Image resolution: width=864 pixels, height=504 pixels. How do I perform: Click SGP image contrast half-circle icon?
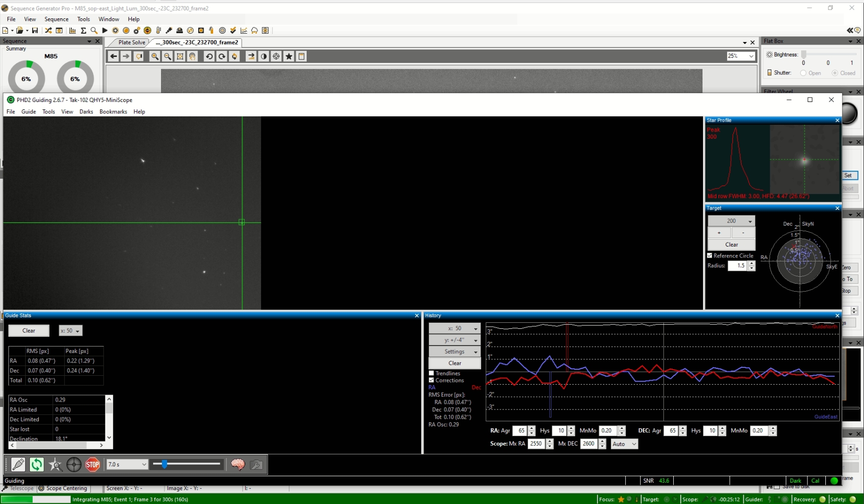264,56
